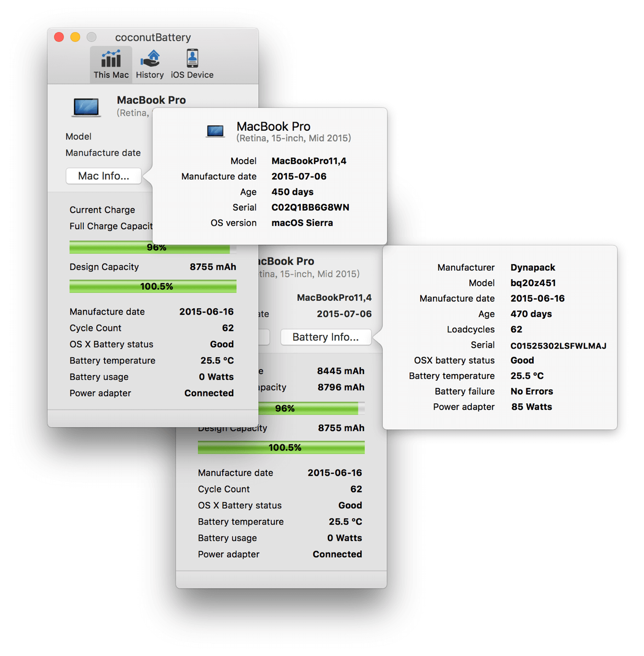Click the 96% charge bar in back window

pos(311,409)
